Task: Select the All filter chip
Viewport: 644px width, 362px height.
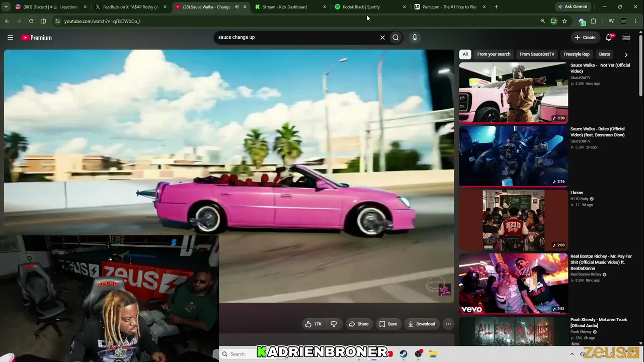Action: pos(465,54)
